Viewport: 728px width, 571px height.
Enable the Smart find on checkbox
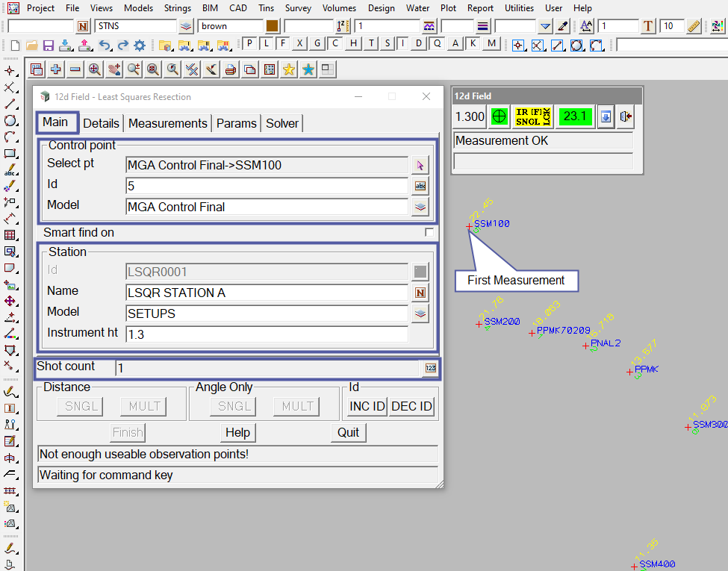point(429,232)
